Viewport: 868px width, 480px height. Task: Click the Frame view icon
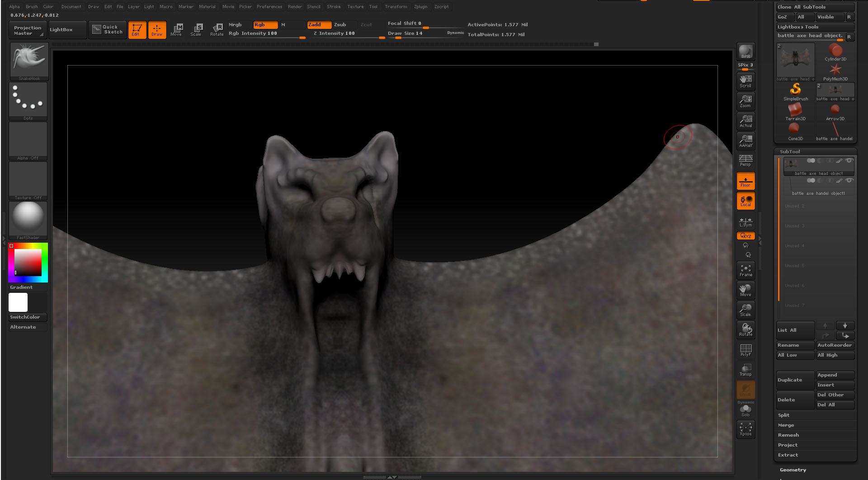[745, 270]
